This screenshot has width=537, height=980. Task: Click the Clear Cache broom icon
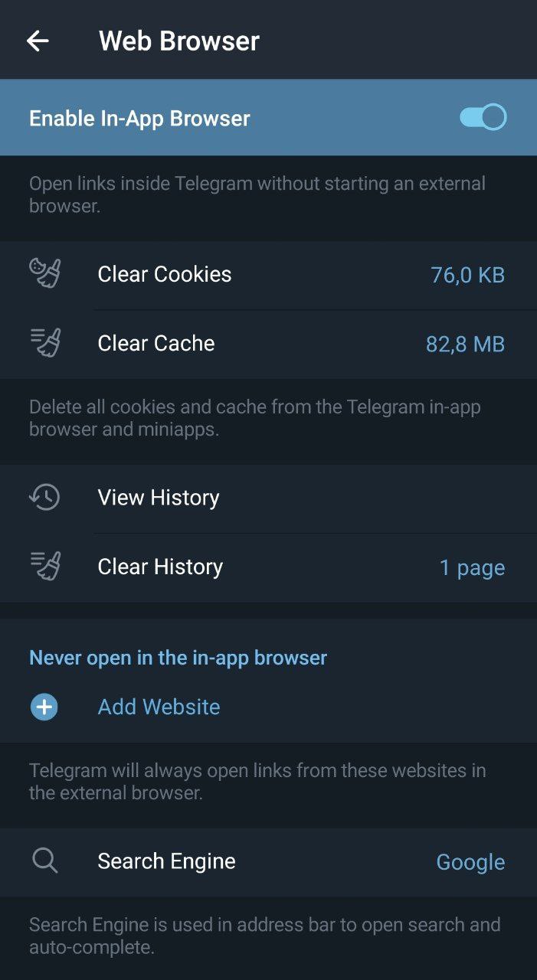coord(45,343)
